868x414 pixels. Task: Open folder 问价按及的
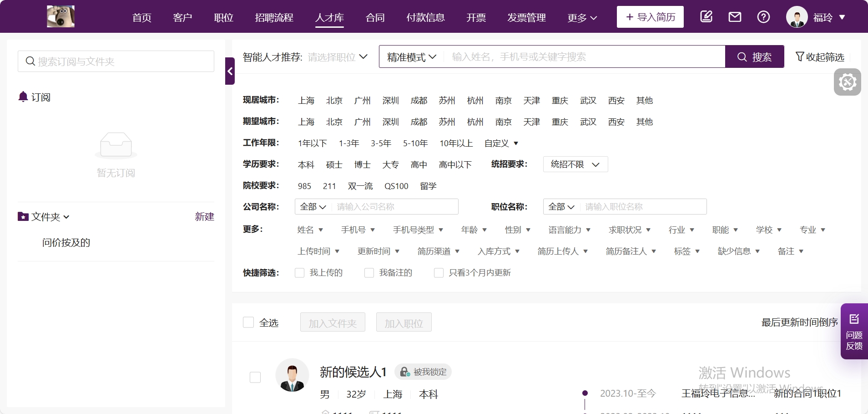point(66,243)
